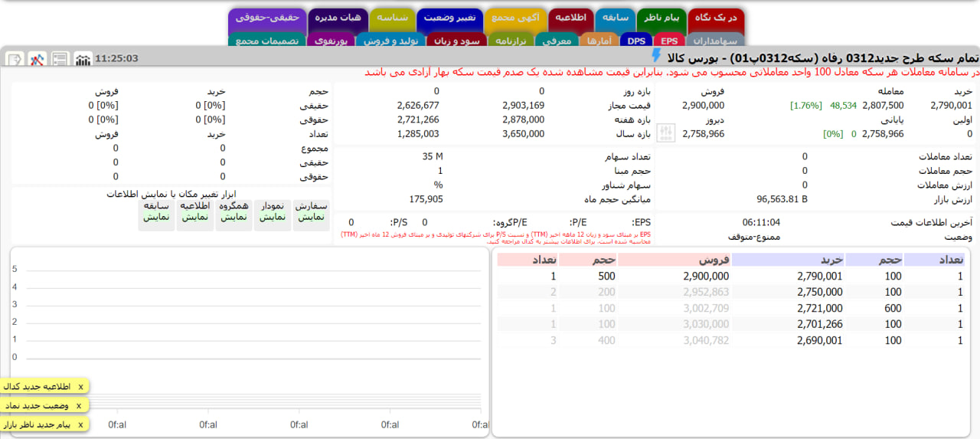This screenshot has height=439, width=980.
Task: Click the status value ممنوع-متوقف
Action: (x=753, y=237)
